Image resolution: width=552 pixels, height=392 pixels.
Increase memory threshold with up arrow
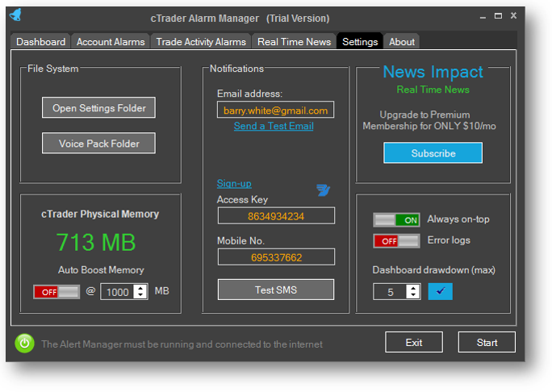[140, 288]
